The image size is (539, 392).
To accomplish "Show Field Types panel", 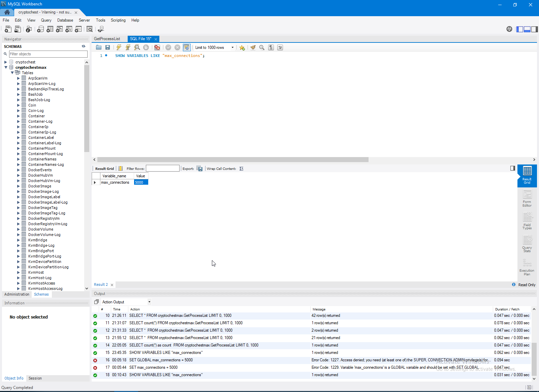I will point(527,221).
